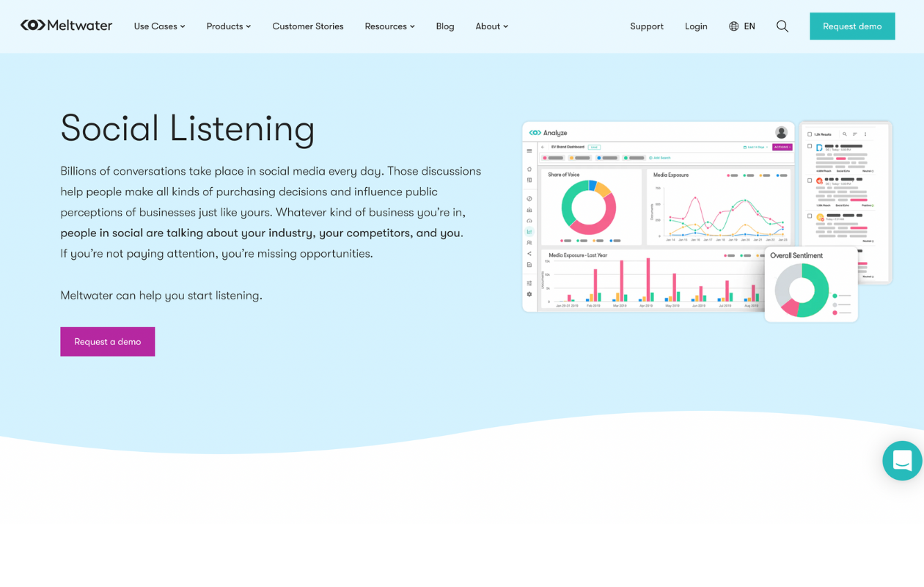924x587 pixels.
Task: Click the magnifier icon in results panel
Action: click(845, 134)
